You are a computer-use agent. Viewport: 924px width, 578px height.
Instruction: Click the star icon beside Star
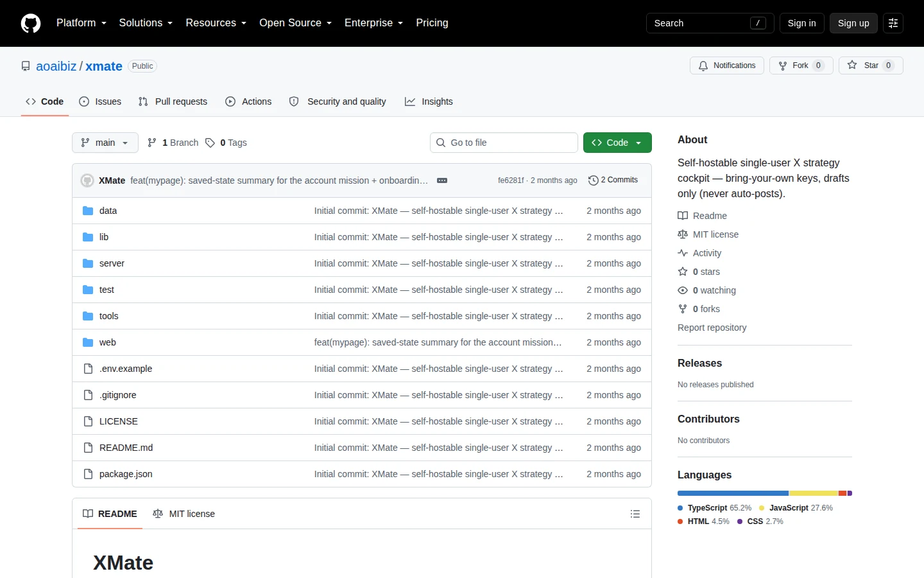coord(852,65)
